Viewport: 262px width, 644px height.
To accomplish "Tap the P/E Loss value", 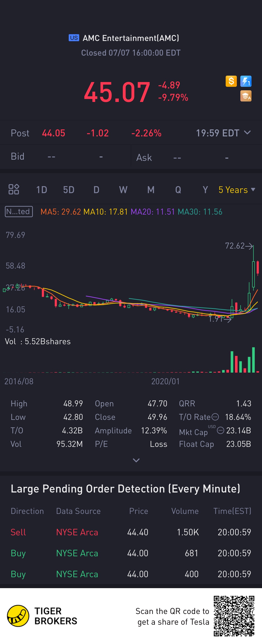I will tap(158, 444).
